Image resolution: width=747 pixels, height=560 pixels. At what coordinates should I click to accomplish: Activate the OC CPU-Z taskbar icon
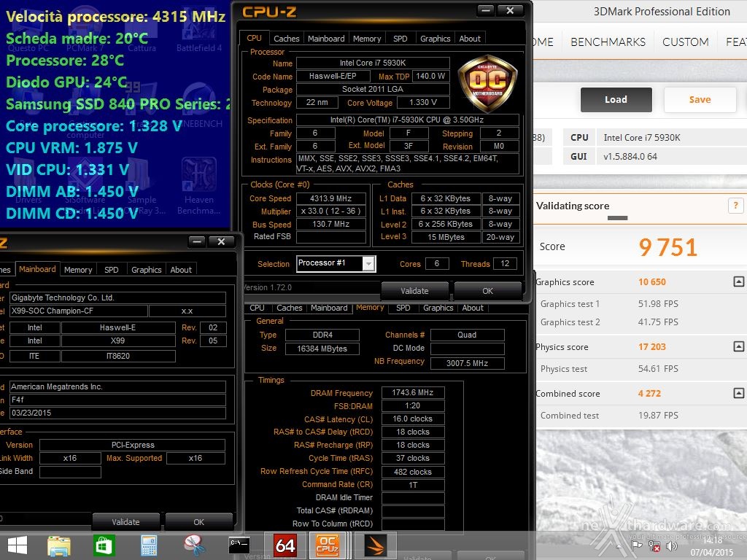point(328,545)
